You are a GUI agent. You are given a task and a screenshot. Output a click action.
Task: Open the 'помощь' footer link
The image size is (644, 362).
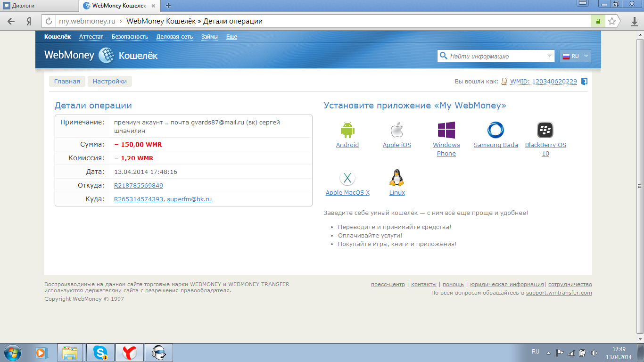click(453, 284)
